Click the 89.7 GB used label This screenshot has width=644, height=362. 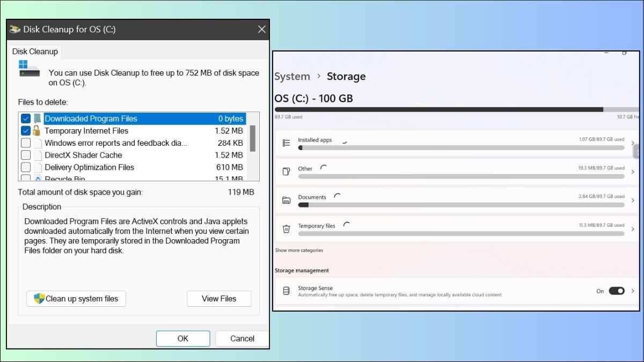(x=289, y=117)
